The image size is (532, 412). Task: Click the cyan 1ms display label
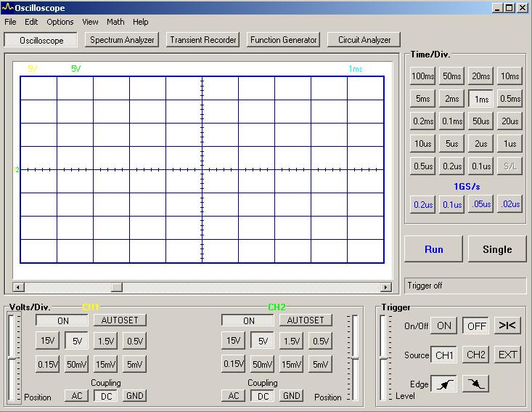pyautogui.click(x=355, y=69)
